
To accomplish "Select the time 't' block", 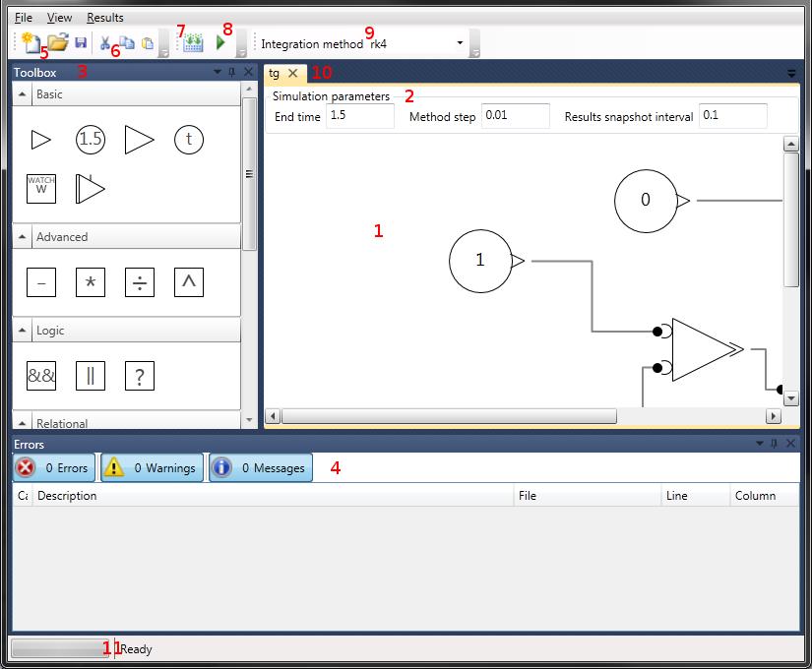I will pyautogui.click(x=189, y=140).
